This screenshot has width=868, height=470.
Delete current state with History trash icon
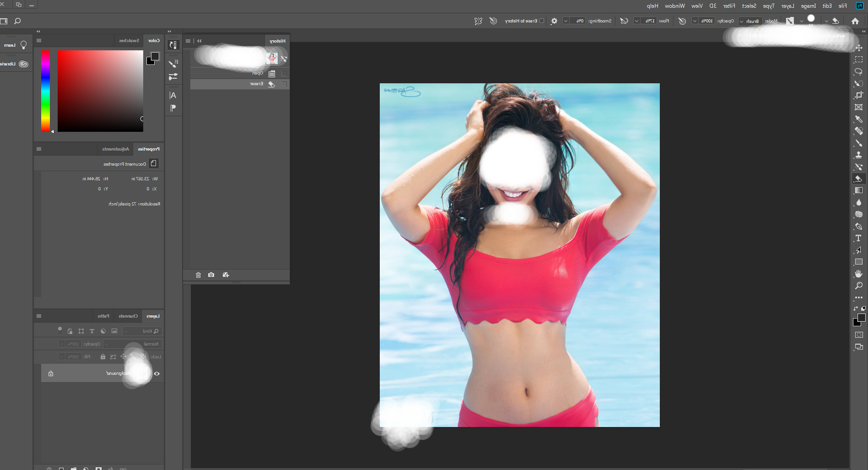[198, 275]
